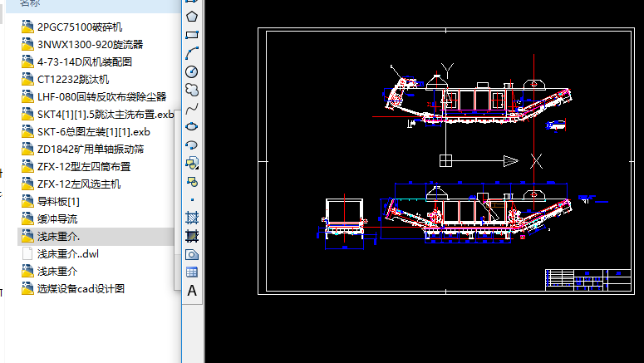
Task: Select the CT12232跳汰机 item
Action: tap(66, 79)
